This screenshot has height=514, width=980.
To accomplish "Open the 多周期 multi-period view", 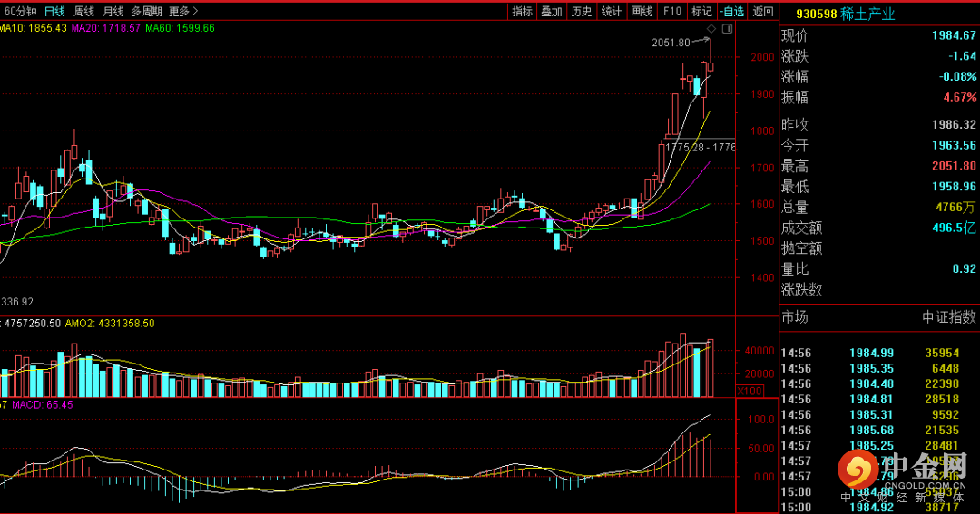I will (146, 11).
